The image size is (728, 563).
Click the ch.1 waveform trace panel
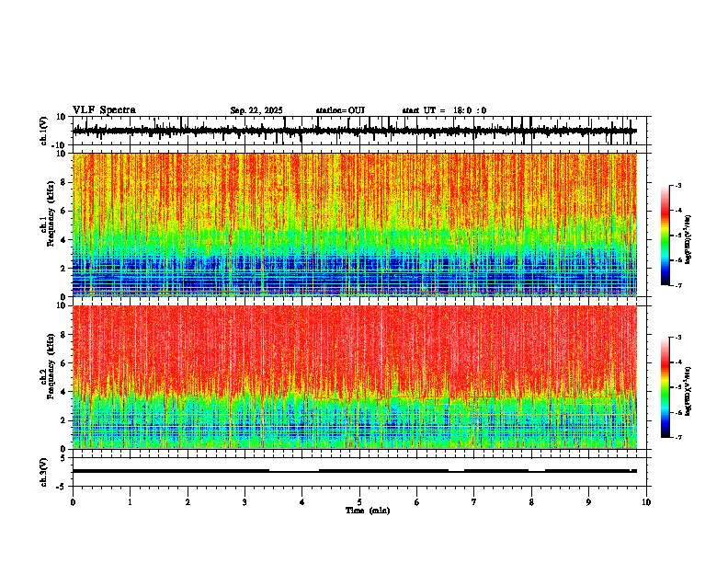[x=361, y=131]
